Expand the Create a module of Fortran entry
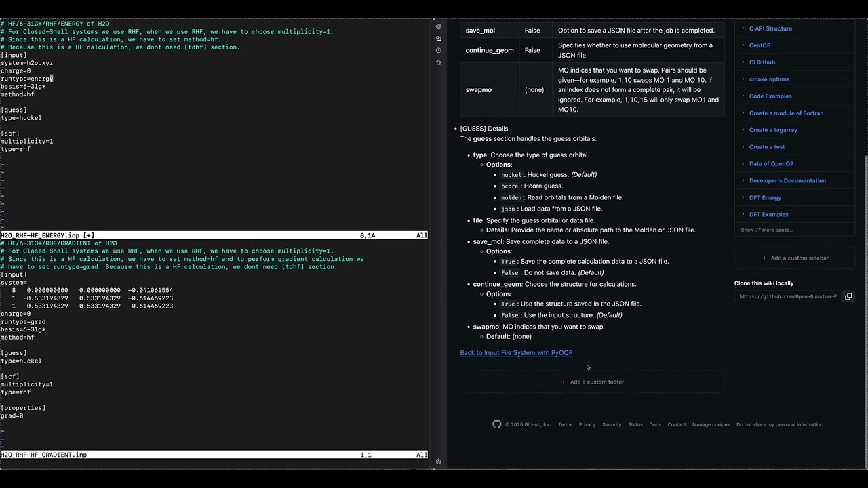This screenshot has height=488, width=868. pos(743,113)
